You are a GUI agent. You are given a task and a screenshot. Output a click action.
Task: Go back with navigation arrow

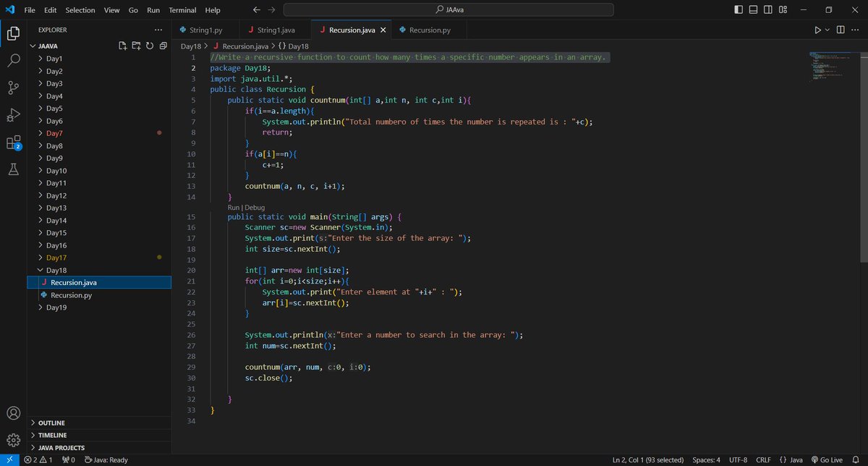coord(257,10)
